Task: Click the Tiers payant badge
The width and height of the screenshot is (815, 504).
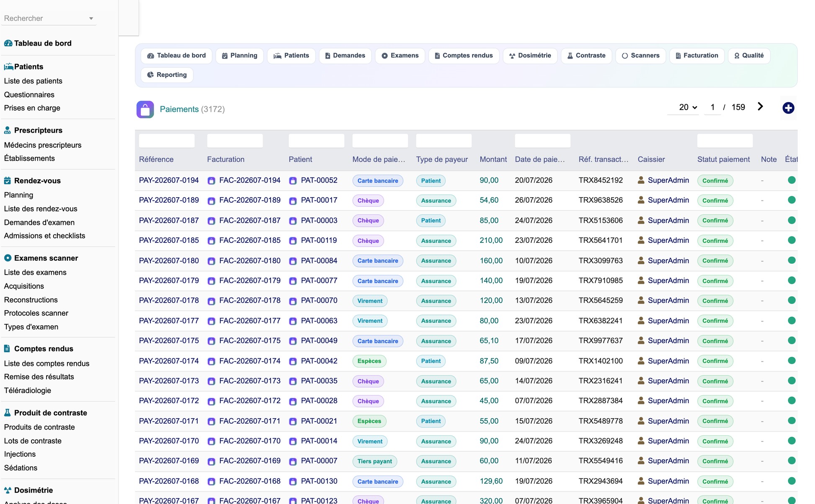Action: tap(375, 461)
